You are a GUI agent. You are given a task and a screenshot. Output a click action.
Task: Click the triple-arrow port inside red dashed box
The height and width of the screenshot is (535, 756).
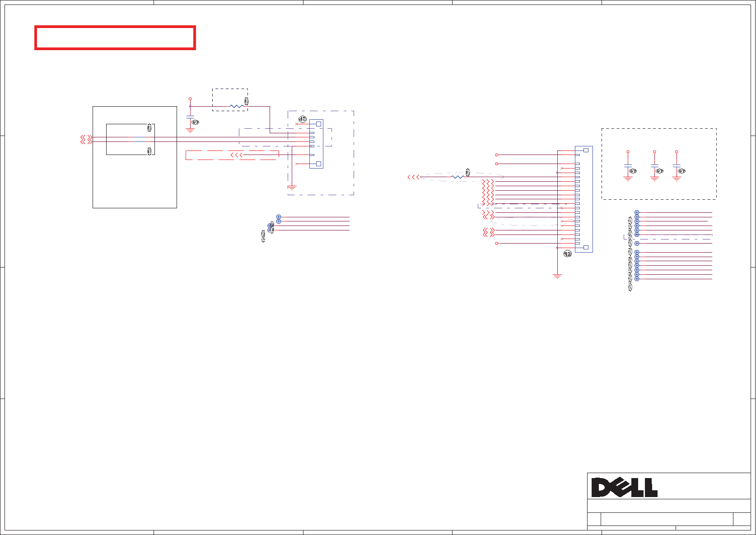(x=236, y=155)
